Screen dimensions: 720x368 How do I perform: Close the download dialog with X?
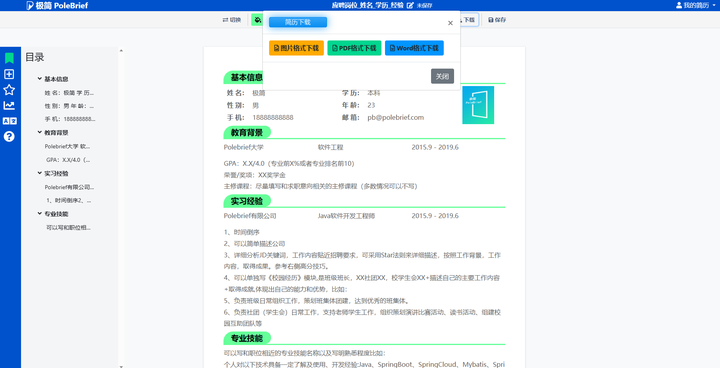(x=450, y=23)
